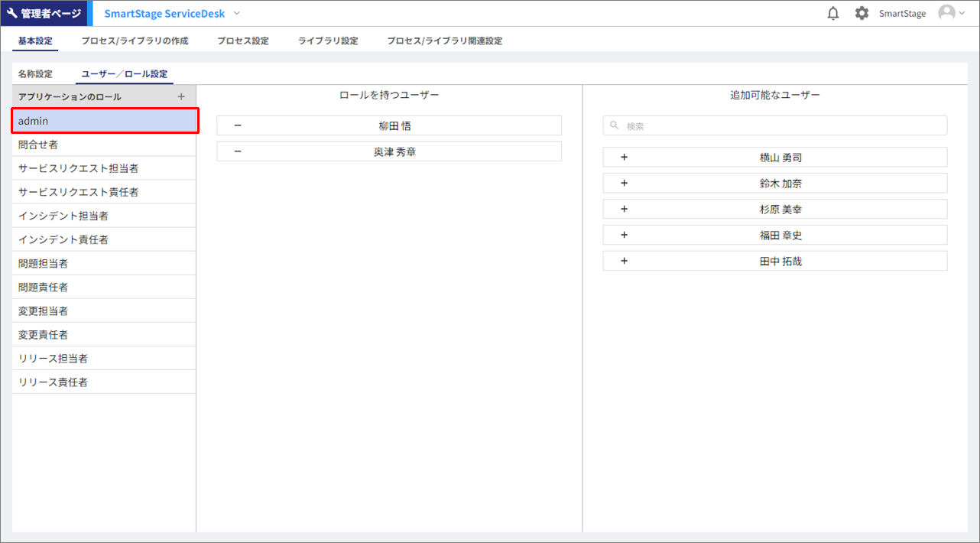Add 横山 勇司 to the role
Image resolution: width=980 pixels, height=543 pixels.
[x=624, y=158]
